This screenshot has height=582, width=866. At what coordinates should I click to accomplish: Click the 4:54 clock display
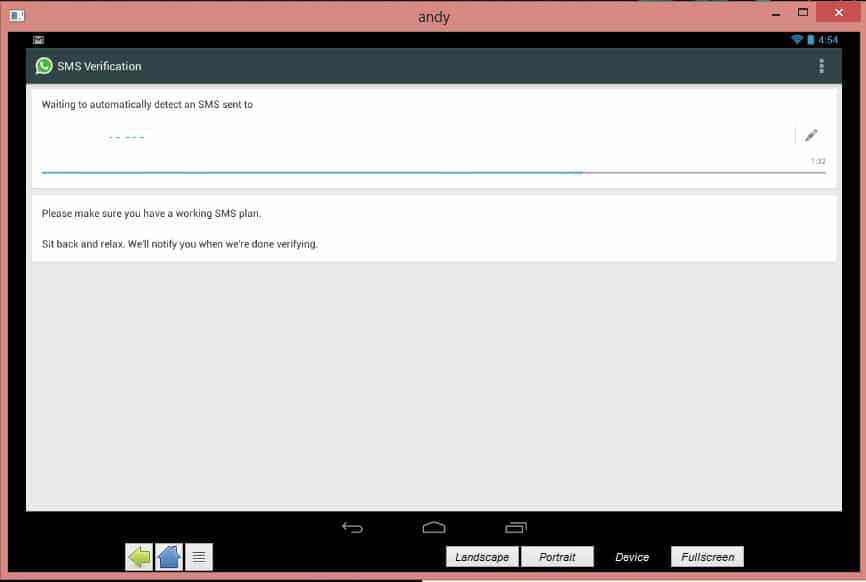828,40
